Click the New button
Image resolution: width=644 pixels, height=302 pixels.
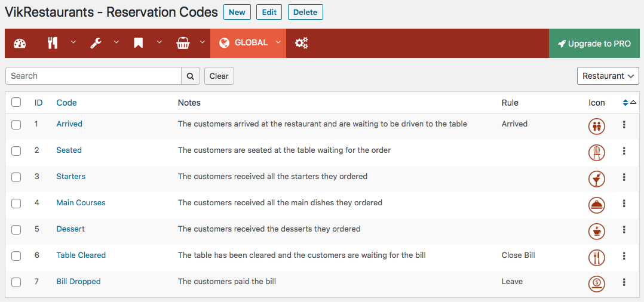[x=237, y=12]
